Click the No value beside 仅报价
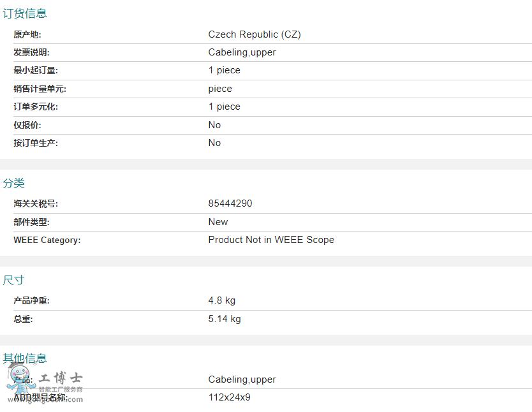Image resolution: width=532 pixels, height=412 pixels. point(214,125)
